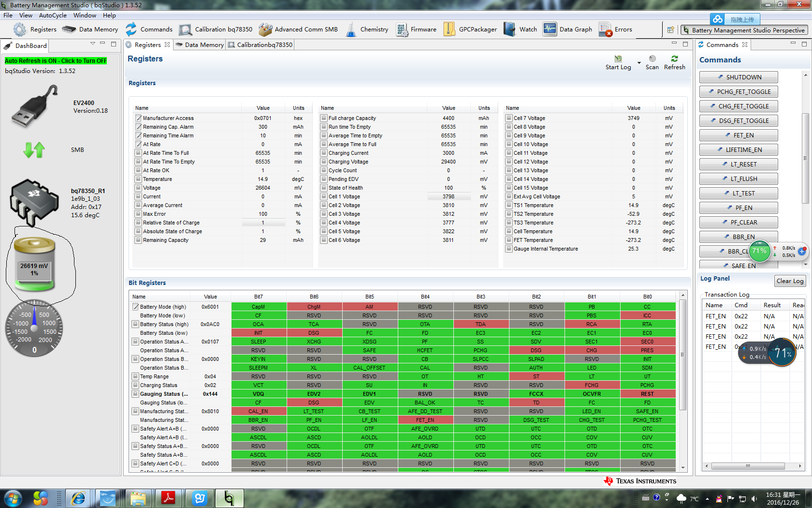The image size is (812, 508).
Task: Send the LIFETIME_EN command
Action: point(739,150)
